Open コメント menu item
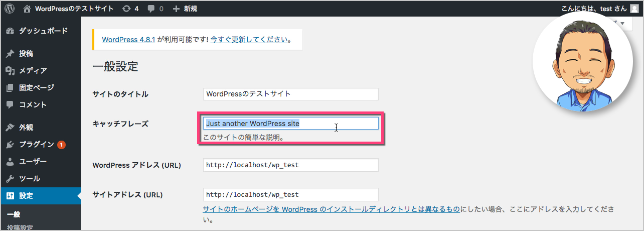This screenshot has height=231, width=644. point(33,105)
